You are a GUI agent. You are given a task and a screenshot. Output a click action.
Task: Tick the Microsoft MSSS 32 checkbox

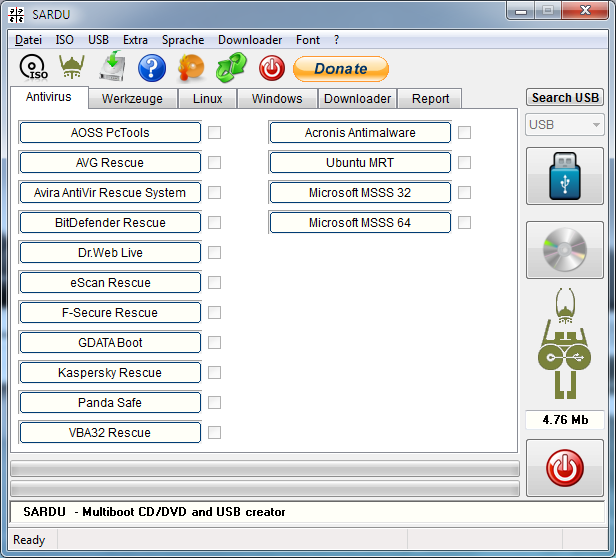[464, 193]
